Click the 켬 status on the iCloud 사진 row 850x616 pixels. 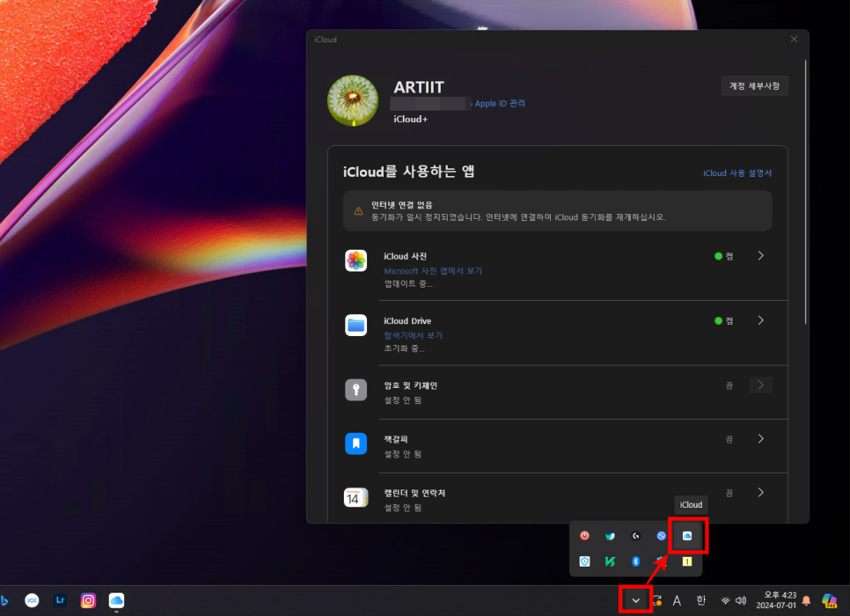(x=723, y=256)
